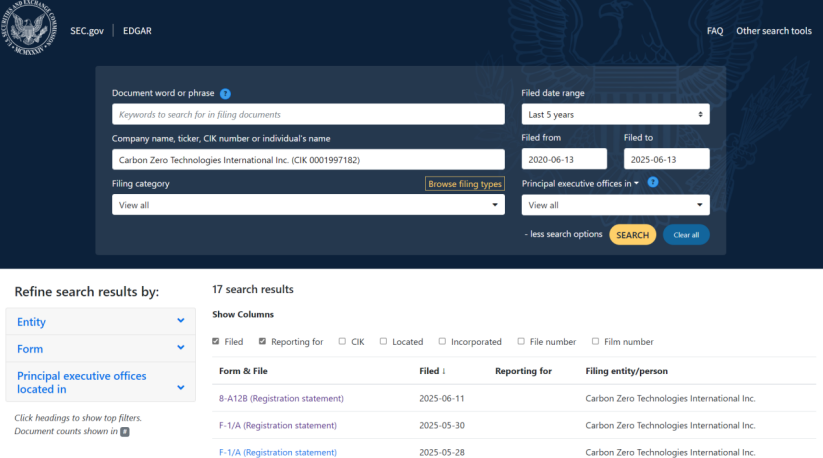
Task: Open the F-1/A filing dated 2025-05-28
Action: [x=278, y=452]
